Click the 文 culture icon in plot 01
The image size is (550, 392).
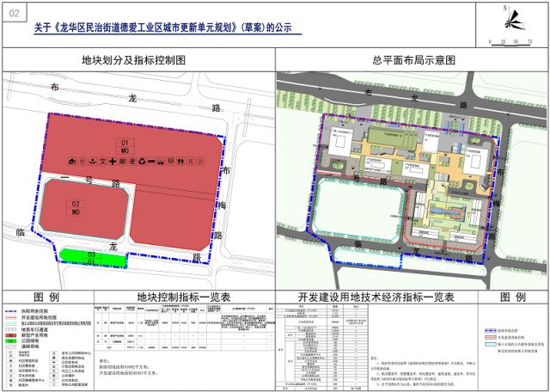point(102,162)
